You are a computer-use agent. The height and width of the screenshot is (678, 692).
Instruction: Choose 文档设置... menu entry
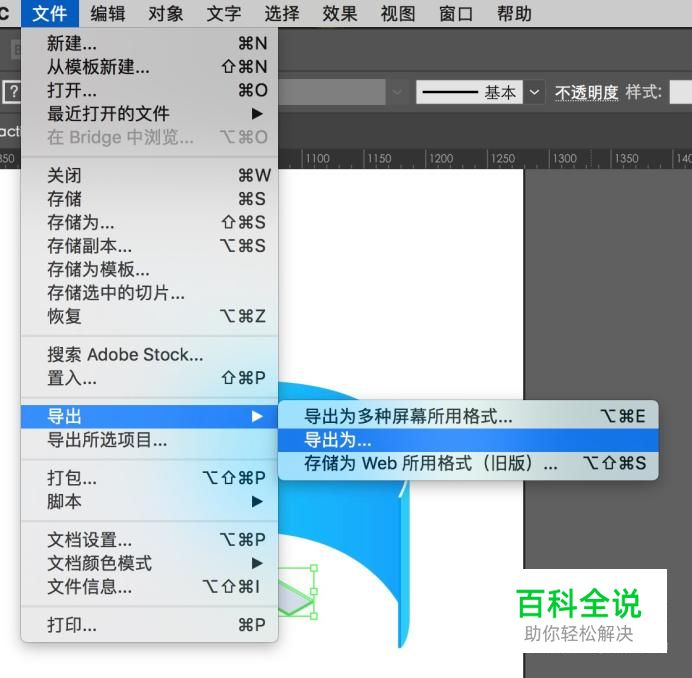(150, 540)
